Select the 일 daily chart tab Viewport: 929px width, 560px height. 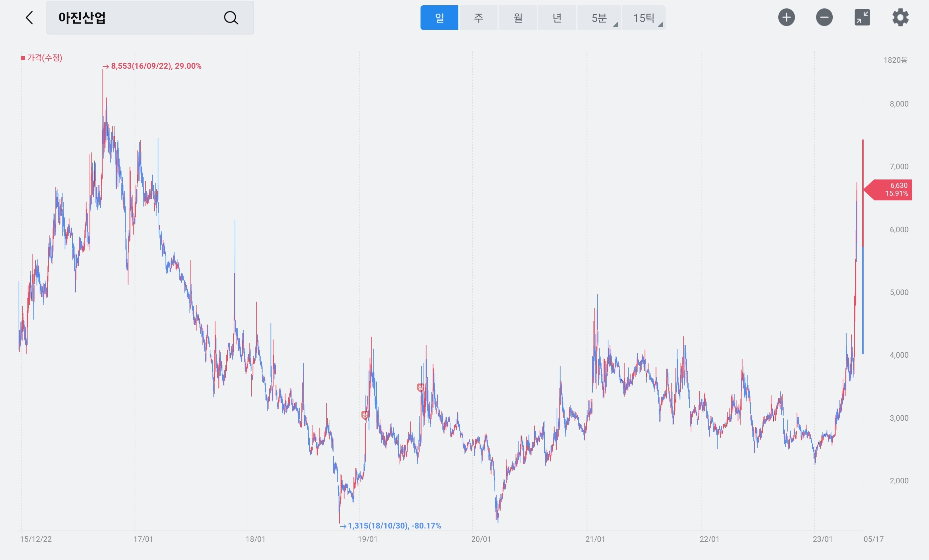[439, 18]
